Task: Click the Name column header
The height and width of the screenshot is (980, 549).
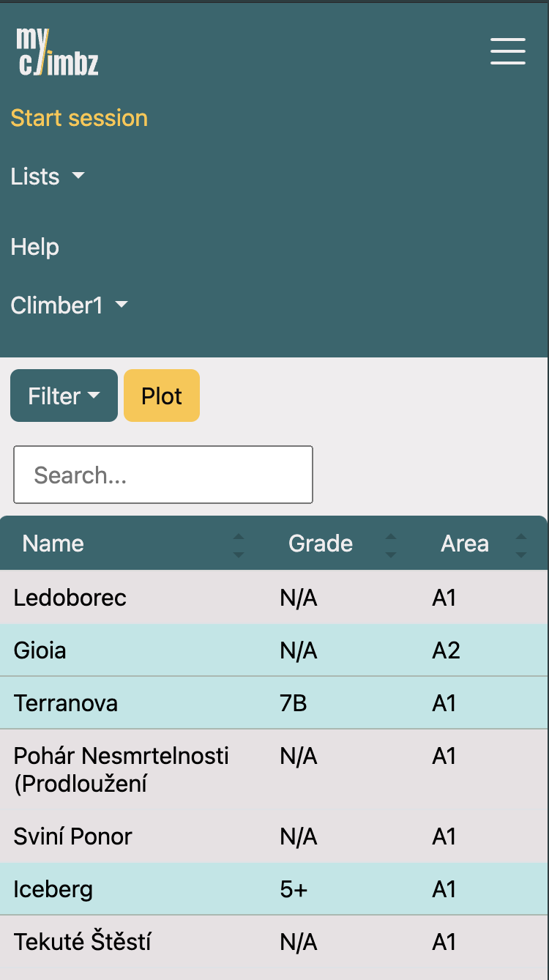Action: (53, 543)
